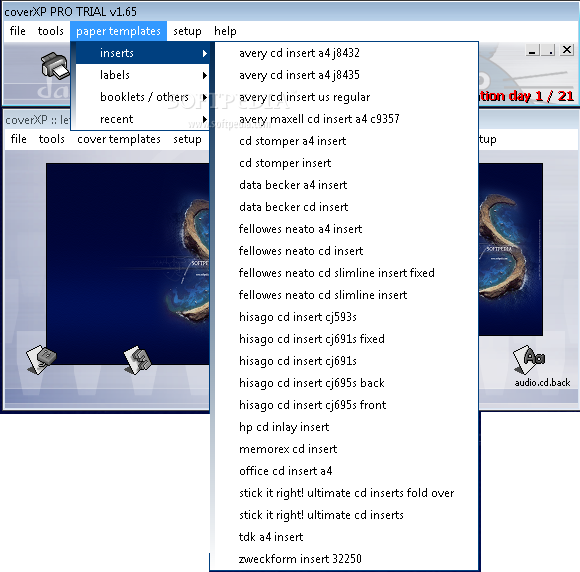
Task: Select avery cd insert a4 j8435
Action: pyautogui.click(x=346, y=75)
